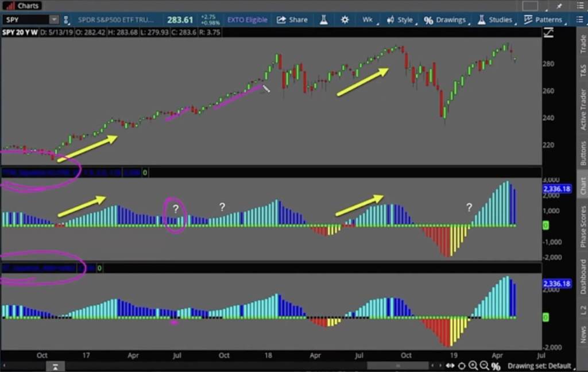Image resolution: width=588 pixels, height=372 pixels.
Task: Click the 2,336.18 value in middle study
Action: pos(557,189)
